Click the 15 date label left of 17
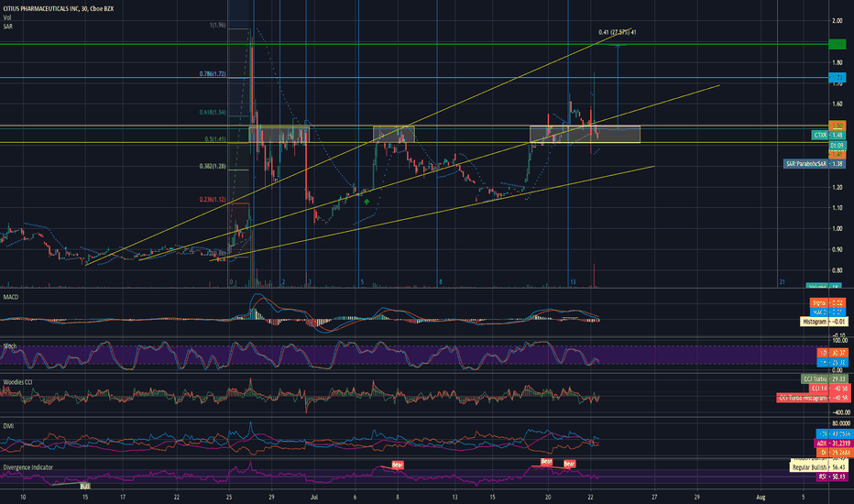The width and height of the screenshot is (854, 504). [85, 497]
